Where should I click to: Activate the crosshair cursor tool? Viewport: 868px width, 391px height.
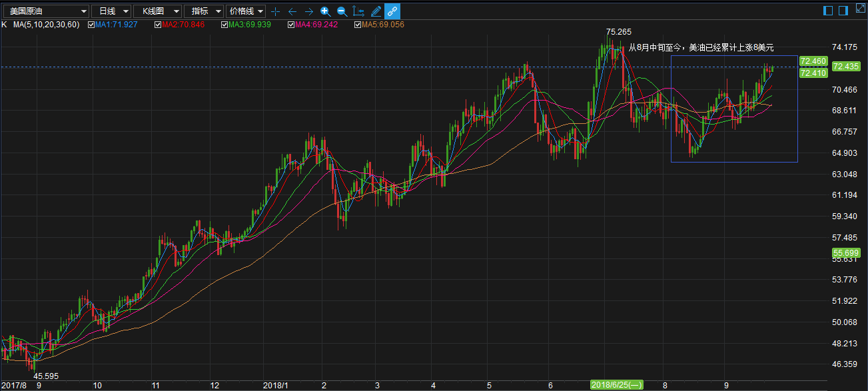coord(275,11)
